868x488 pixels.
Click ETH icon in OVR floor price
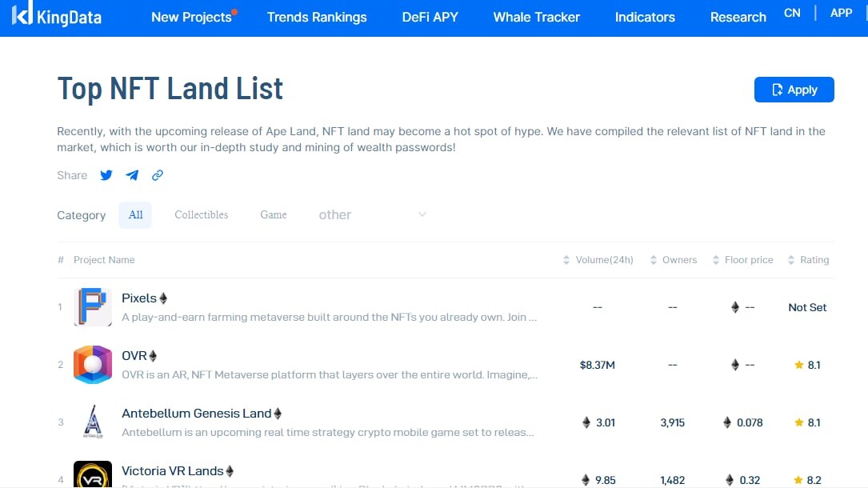point(735,365)
